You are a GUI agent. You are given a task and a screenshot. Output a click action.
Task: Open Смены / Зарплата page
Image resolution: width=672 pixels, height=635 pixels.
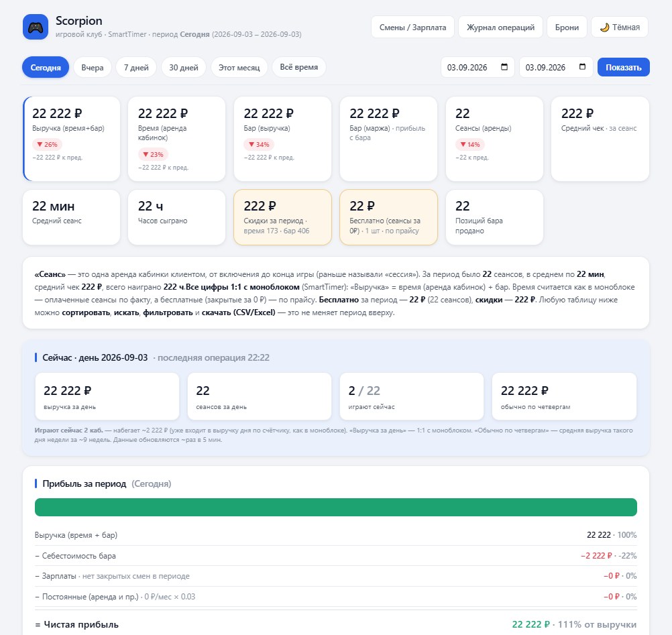pos(412,27)
